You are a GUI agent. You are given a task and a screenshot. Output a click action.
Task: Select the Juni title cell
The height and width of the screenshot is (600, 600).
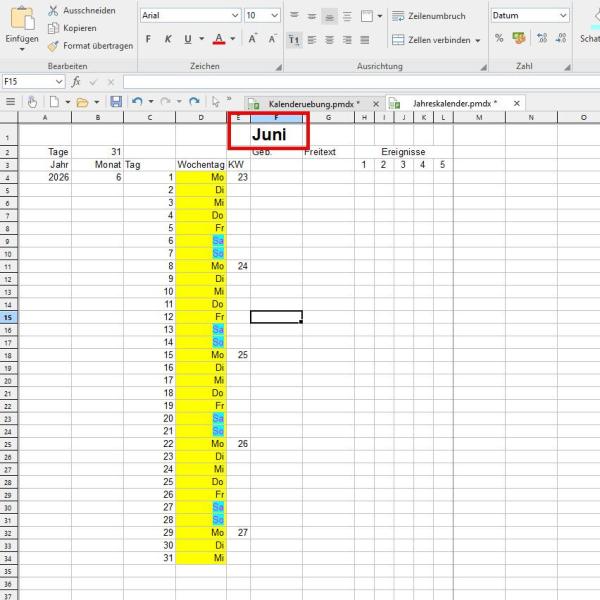point(268,134)
